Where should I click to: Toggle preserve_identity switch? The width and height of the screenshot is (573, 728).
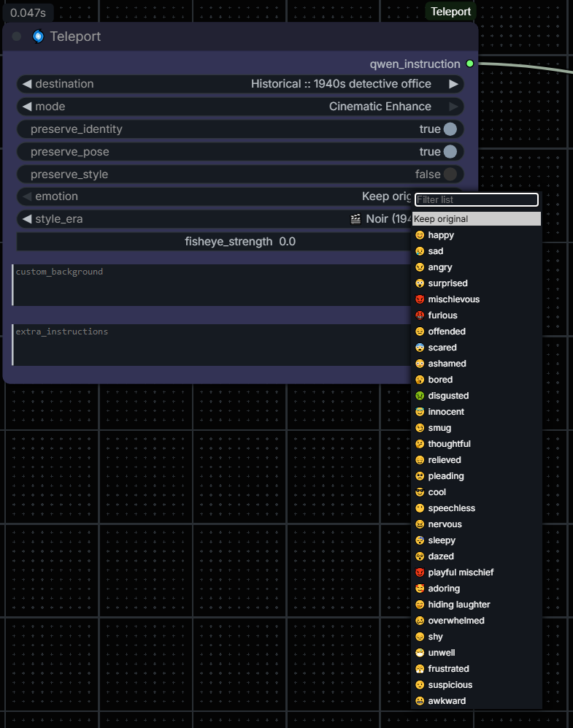point(450,129)
